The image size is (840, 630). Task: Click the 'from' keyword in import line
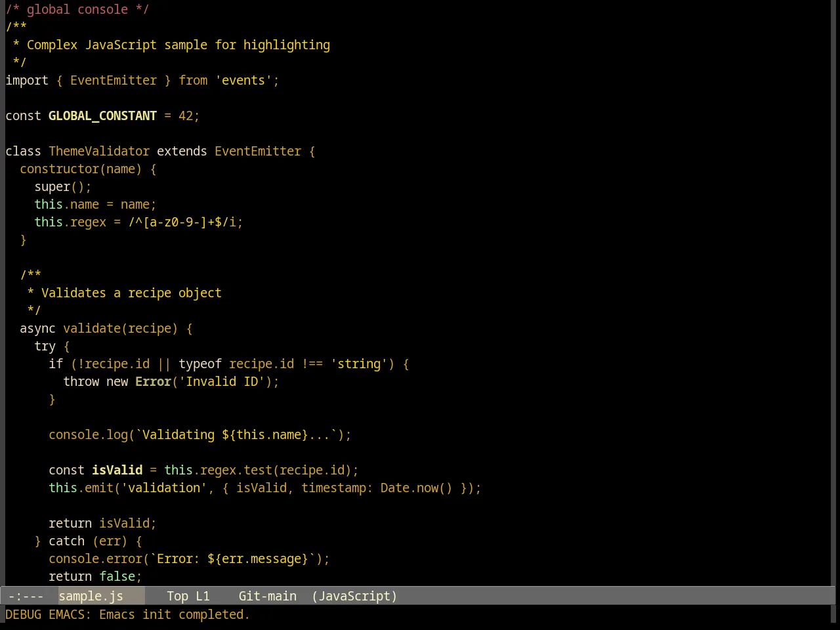(193, 80)
